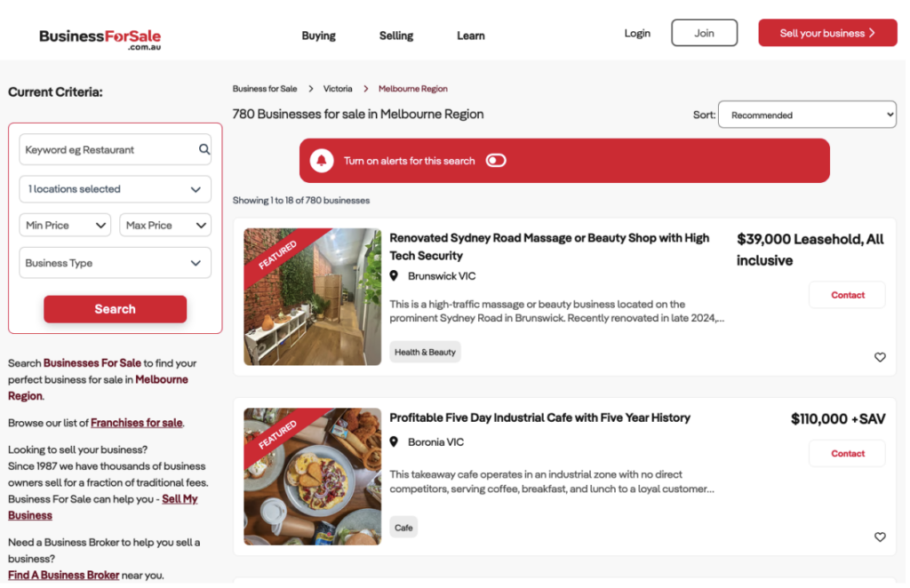Viewport: 910px width, 588px height.
Task: Click the Melbourne Region breadcrumb
Action: (412, 89)
